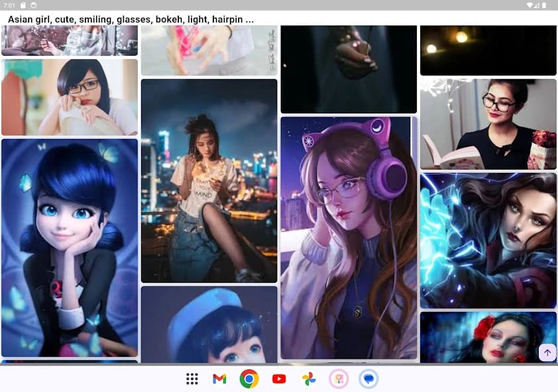
Task: Open Gmail from the taskbar
Action: 219,379
